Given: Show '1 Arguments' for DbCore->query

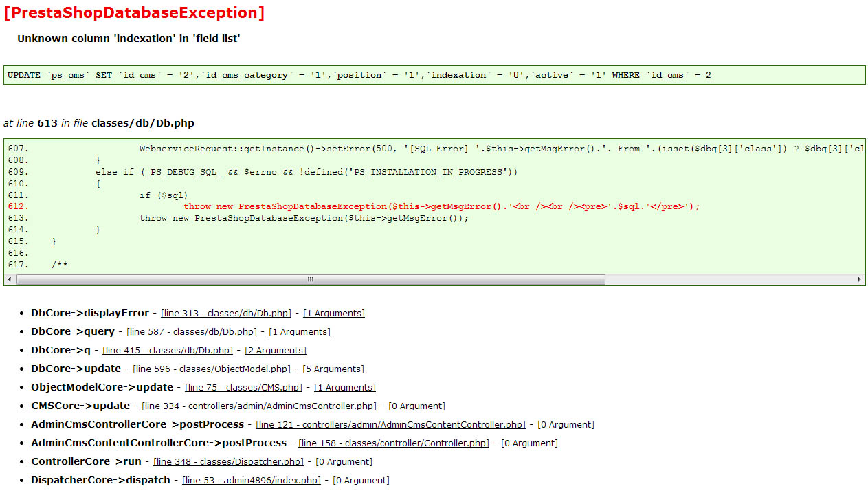Looking at the screenshot, I should tap(300, 331).
